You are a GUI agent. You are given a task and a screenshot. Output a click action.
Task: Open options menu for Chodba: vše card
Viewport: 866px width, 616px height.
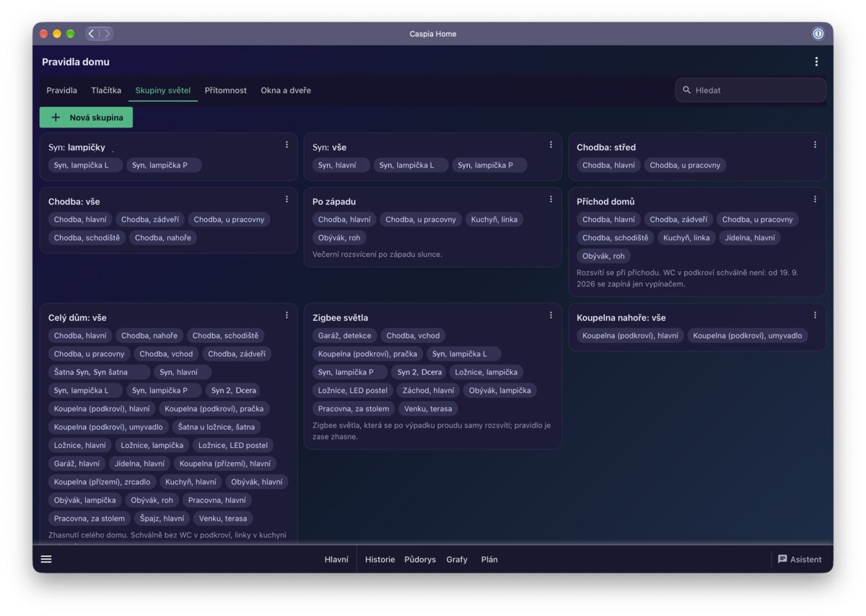tap(287, 199)
